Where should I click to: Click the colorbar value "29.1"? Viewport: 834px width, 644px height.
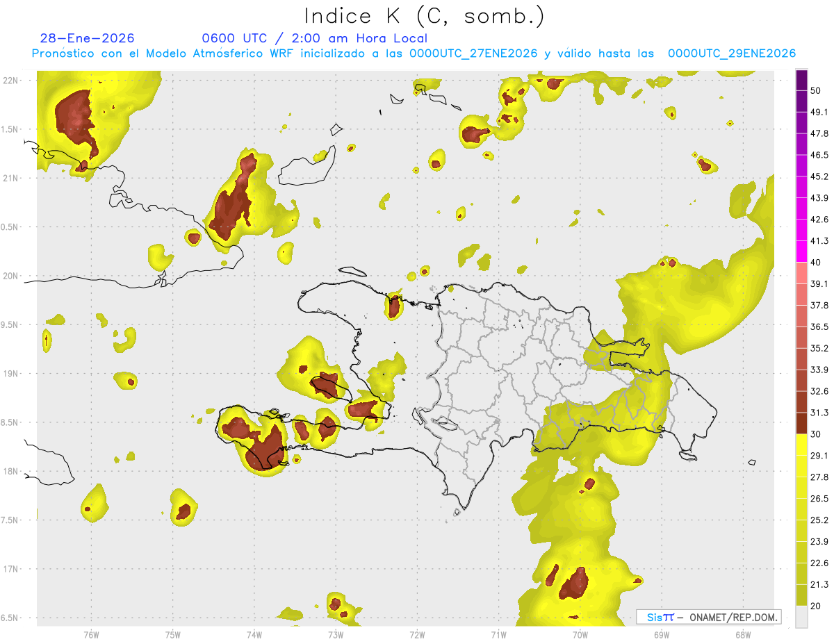click(x=819, y=456)
